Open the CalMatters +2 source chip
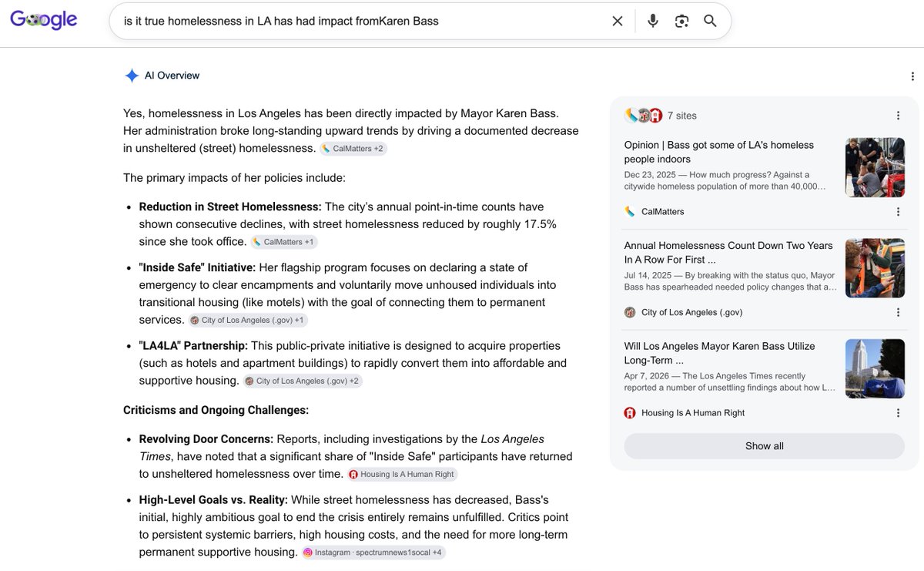 pyautogui.click(x=353, y=149)
